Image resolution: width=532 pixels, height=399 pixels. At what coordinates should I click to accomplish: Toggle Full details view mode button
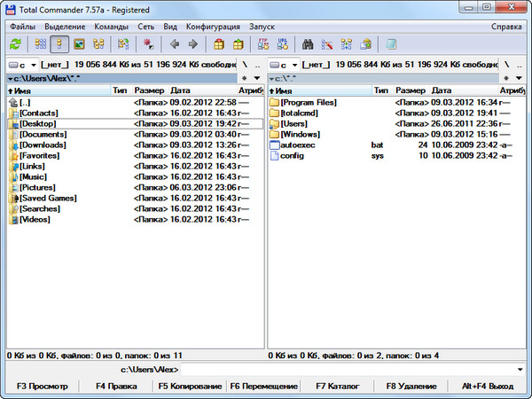(59, 43)
